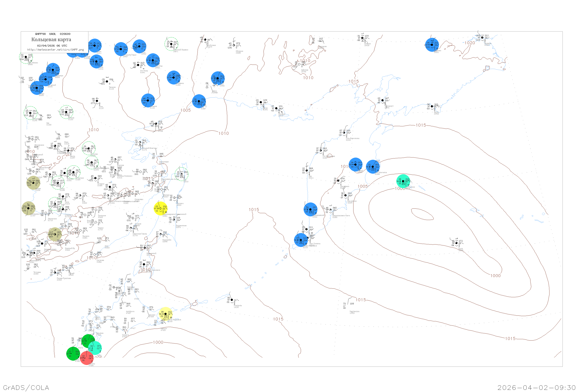Click the 1020 isobar label

click(x=470, y=43)
